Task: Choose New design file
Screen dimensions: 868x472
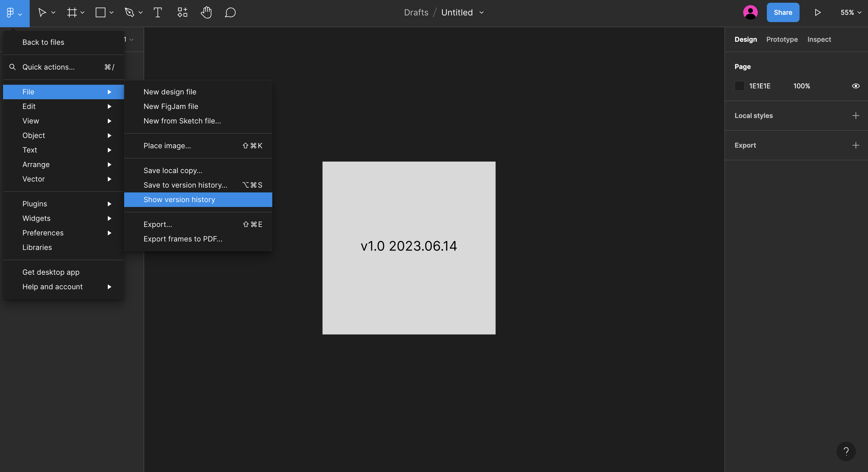Action: (198, 92)
